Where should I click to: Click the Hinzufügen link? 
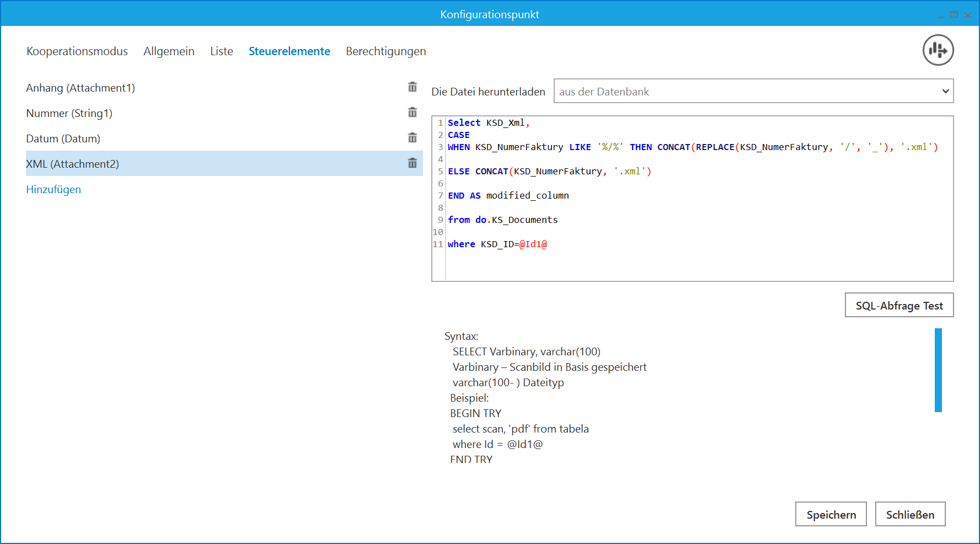click(53, 189)
